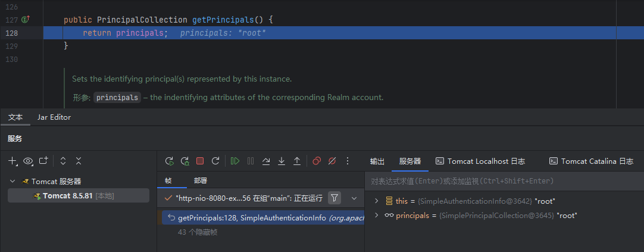
Task: Open more debugger actions menu
Action: coord(348,161)
